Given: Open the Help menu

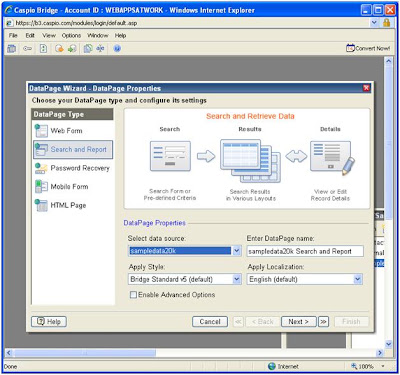Looking at the screenshot, I should point(120,35).
